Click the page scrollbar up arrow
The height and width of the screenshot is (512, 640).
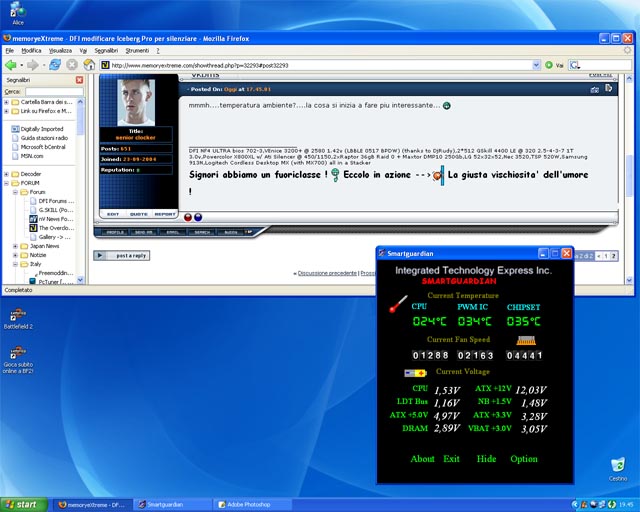tap(629, 78)
